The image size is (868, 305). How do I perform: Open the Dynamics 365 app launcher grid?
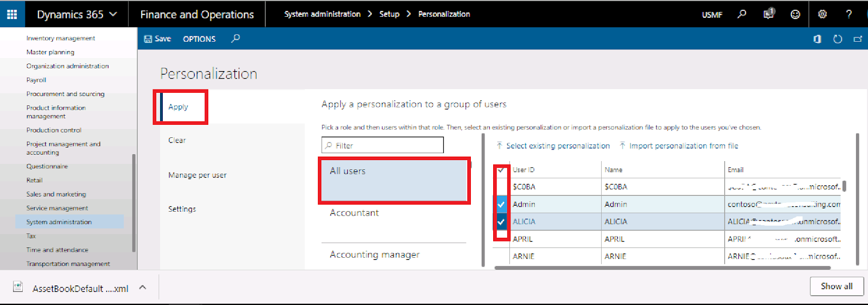[12, 14]
